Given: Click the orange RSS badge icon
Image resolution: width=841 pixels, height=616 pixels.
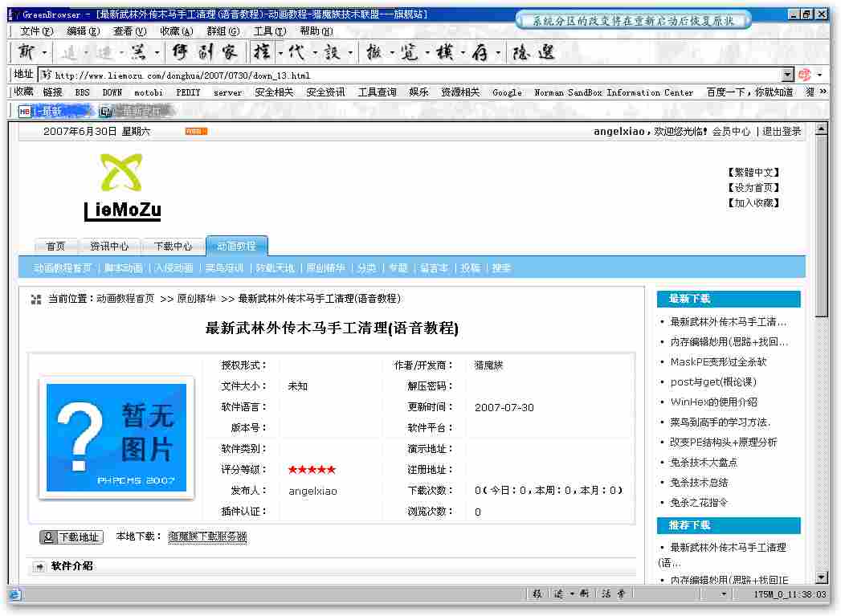Looking at the screenshot, I should [x=196, y=131].
